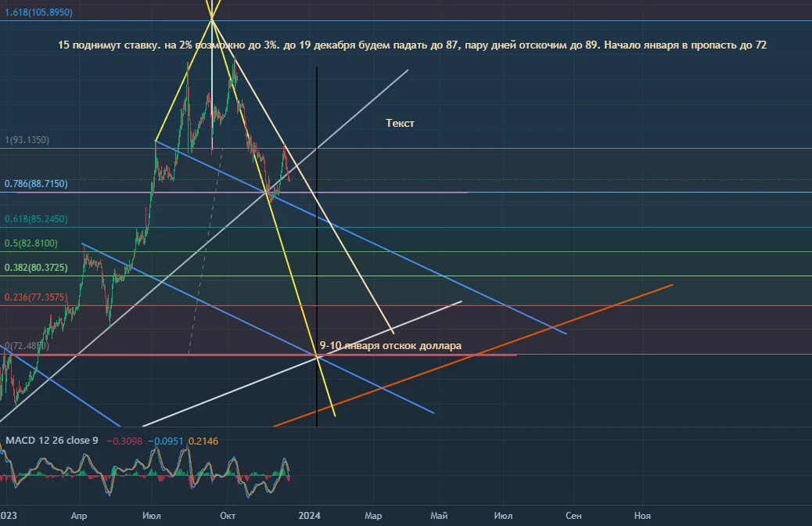This screenshot has height=526, width=812.
Task: Click the 0.786(88.7150) Fibonacci label
Action: [36, 184]
